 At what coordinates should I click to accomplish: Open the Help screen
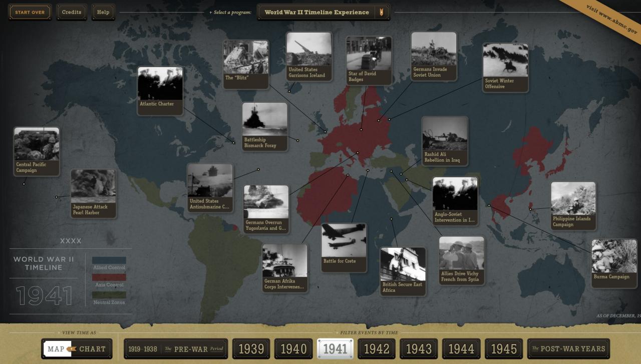[x=103, y=12]
